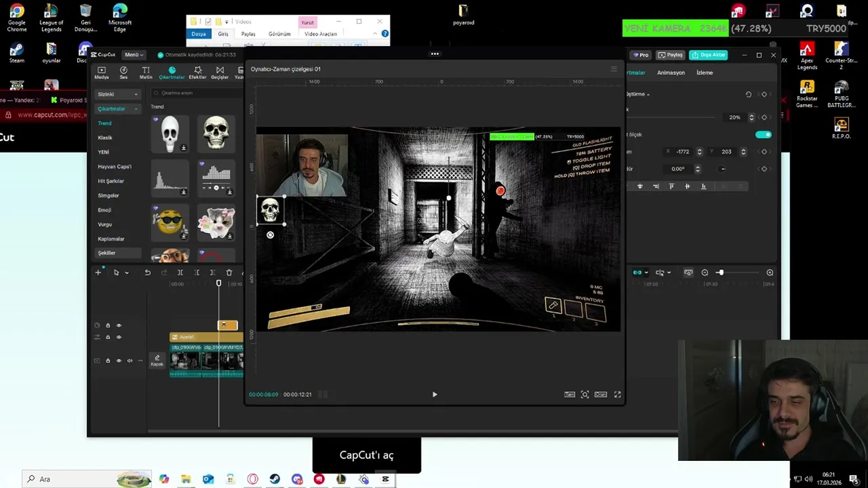Click the Pro upgrade button
The width and height of the screenshot is (868, 488).
tap(641, 55)
